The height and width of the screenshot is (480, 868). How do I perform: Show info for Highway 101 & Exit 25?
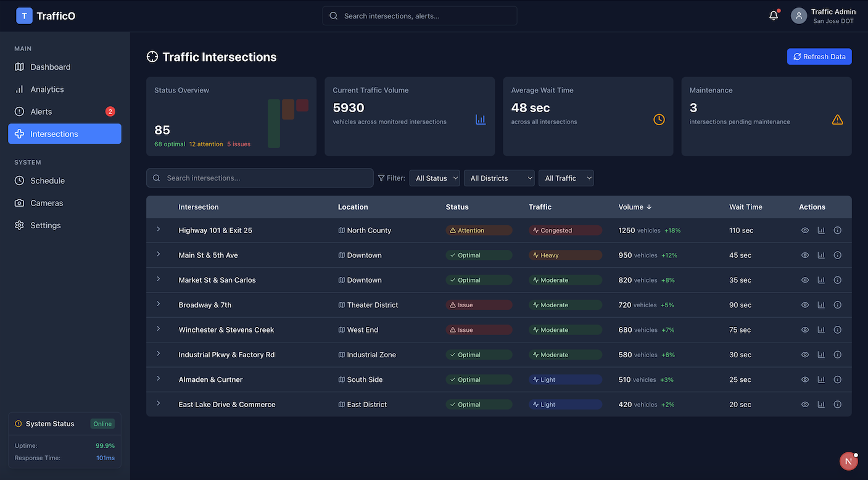tap(838, 230)
